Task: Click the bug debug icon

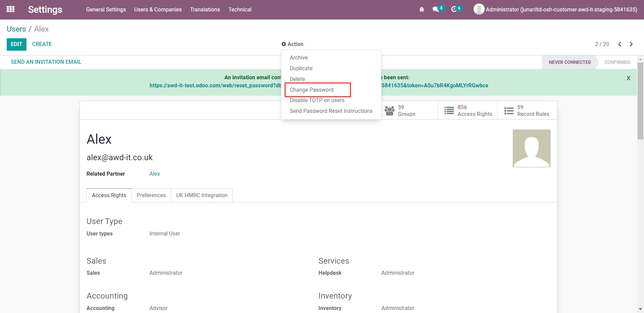Action: click(422, 9)
